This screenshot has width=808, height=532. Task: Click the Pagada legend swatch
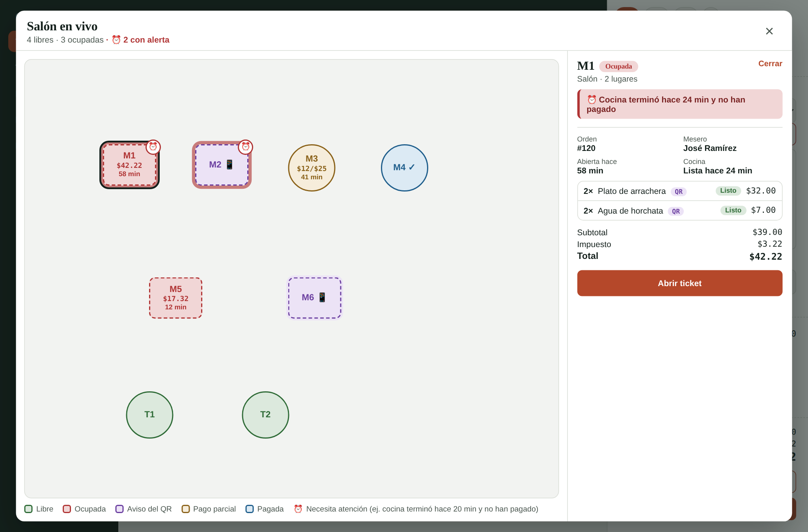(250, 509)
